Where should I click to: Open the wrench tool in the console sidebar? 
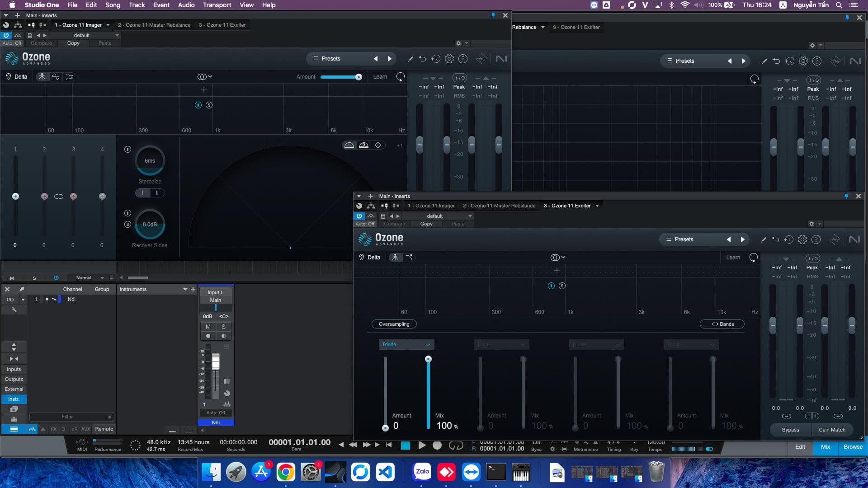click(14, 310)
